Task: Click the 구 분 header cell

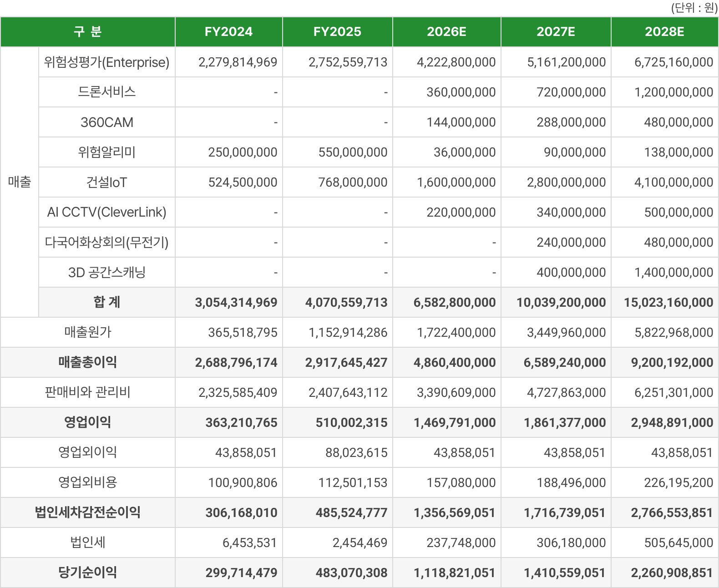Action: (88, 32)
